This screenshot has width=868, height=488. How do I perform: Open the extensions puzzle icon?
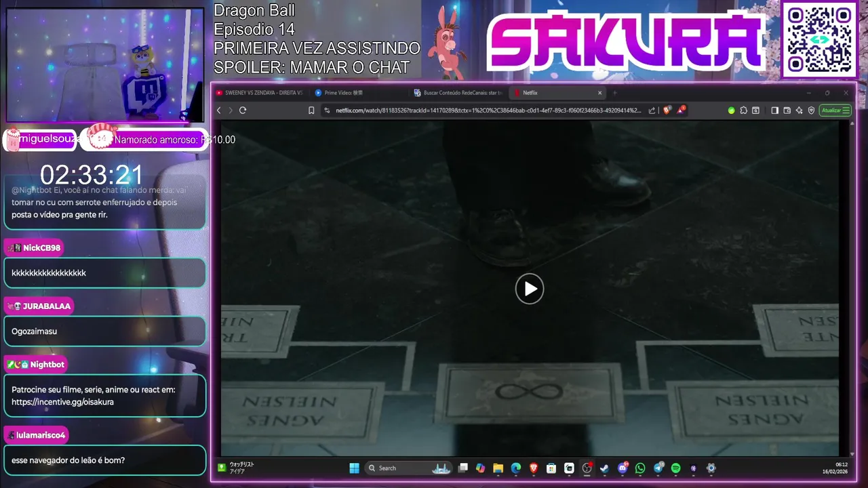pos(743,110)
